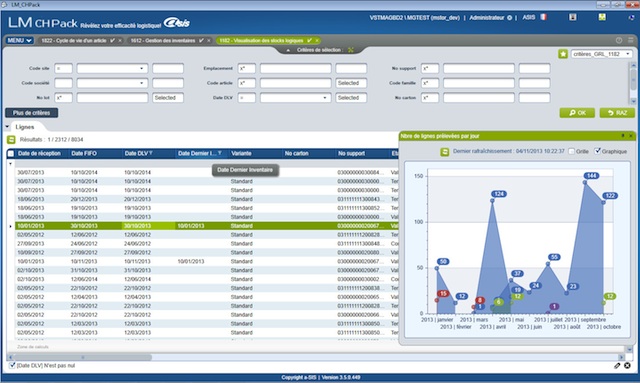Click the OK search button
Viewport: 640px width, 383px height.
[577, 113]
